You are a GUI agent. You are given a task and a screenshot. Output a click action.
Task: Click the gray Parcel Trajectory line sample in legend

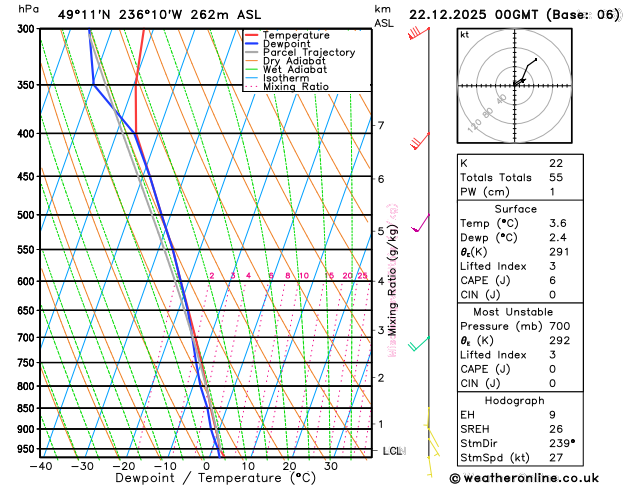252,53
